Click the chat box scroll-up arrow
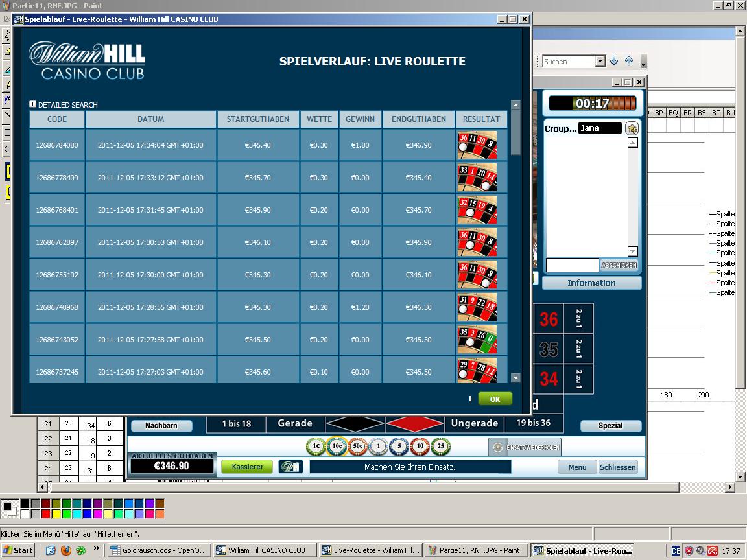The image size is (747, 560). point(633,143)
